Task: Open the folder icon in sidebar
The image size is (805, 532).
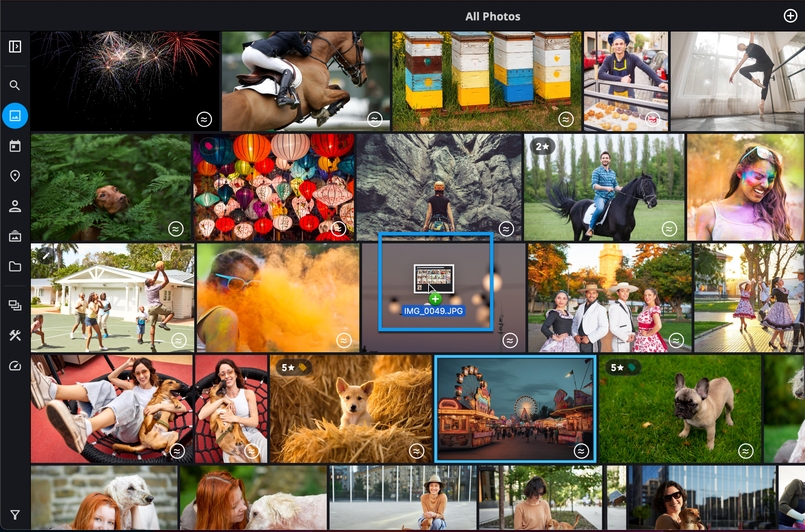Action: coord(15,266)
